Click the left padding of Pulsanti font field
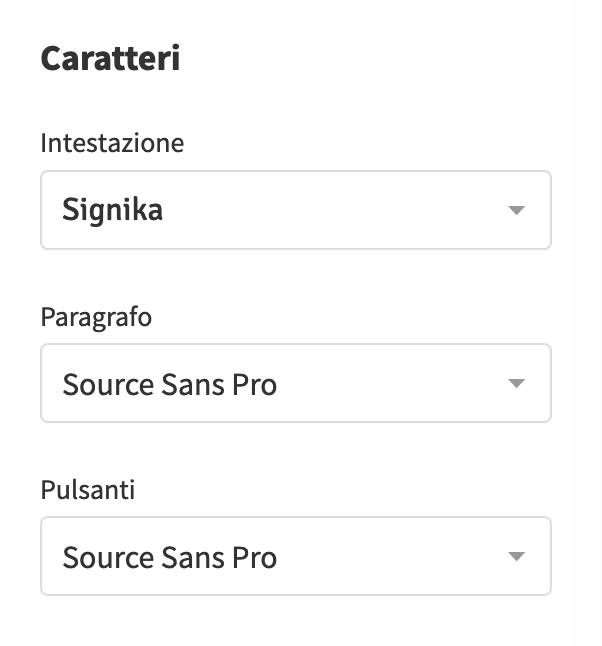 [x=51, y=556]
